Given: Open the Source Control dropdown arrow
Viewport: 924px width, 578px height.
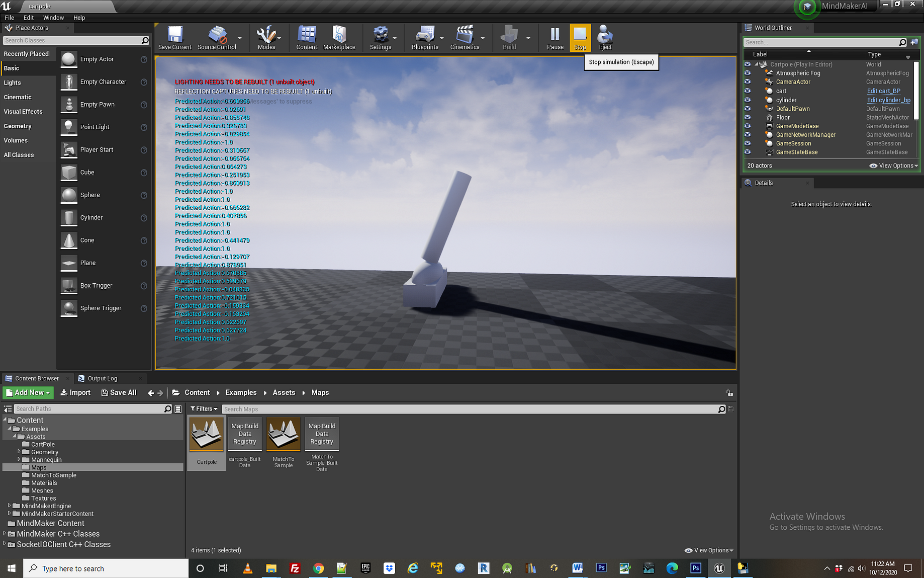Looking at the screenshot, I should pyautogui.click(x=240, y=38).
